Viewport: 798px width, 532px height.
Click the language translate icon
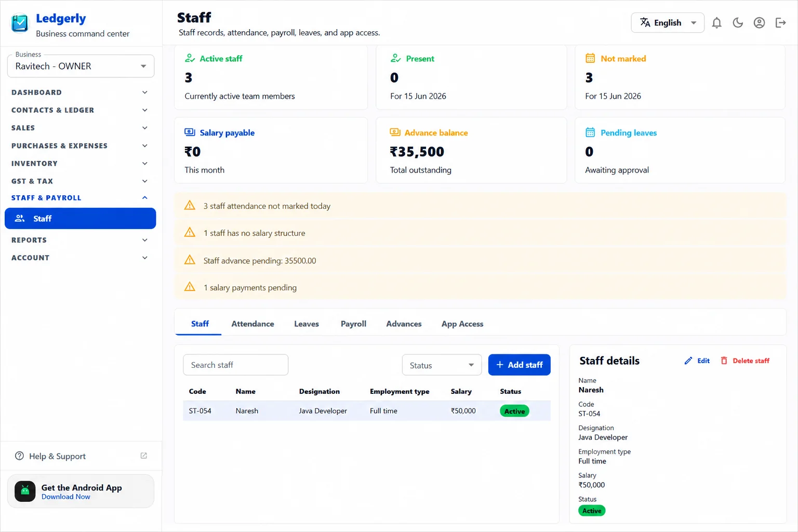click(645, 22)
